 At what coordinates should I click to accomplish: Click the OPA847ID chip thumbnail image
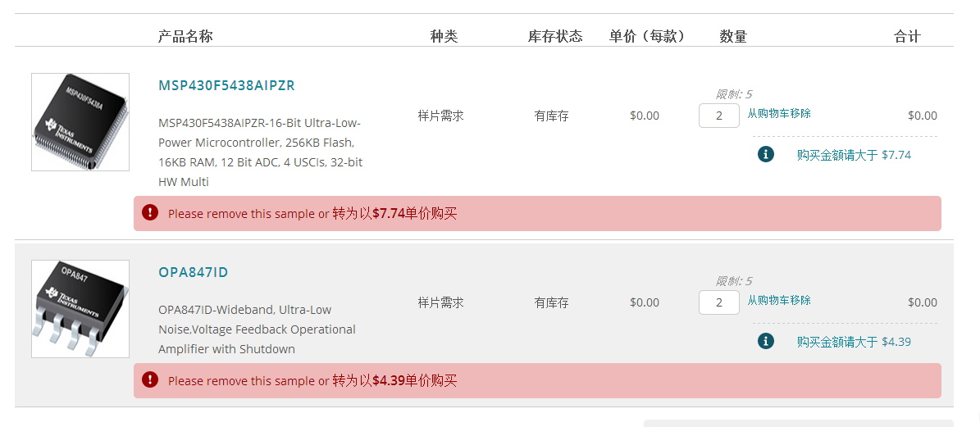pos(80,309)
